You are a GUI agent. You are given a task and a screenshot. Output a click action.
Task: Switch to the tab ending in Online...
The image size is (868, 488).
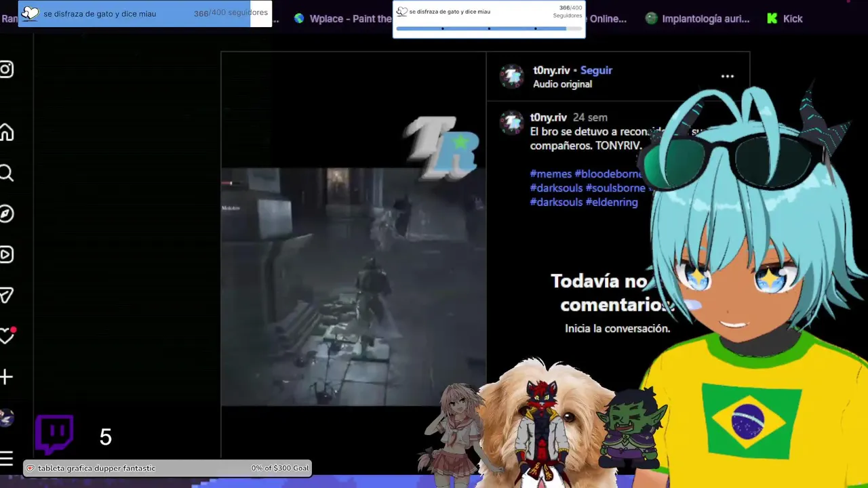coord(608,19)
